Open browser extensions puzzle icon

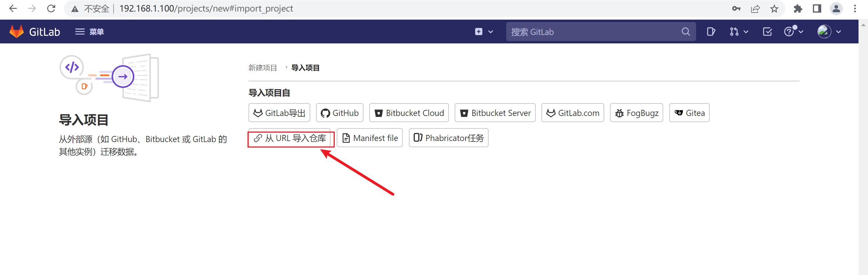(x=798, y=9)
